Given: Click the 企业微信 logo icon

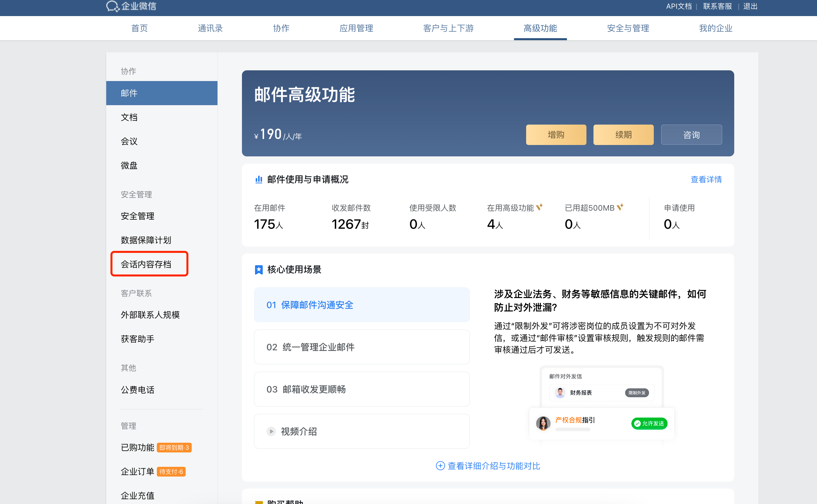Looking at the screenshot, I should (x=112, y=6).
